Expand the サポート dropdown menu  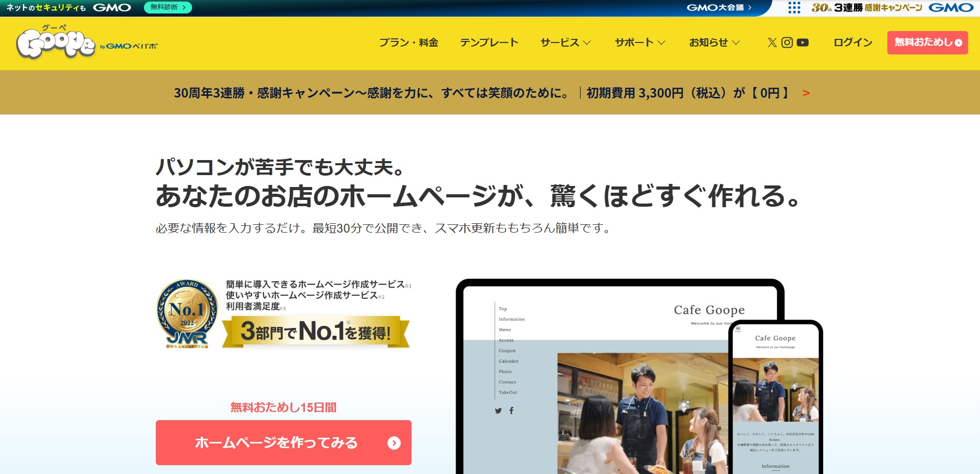tap(640, 42)
